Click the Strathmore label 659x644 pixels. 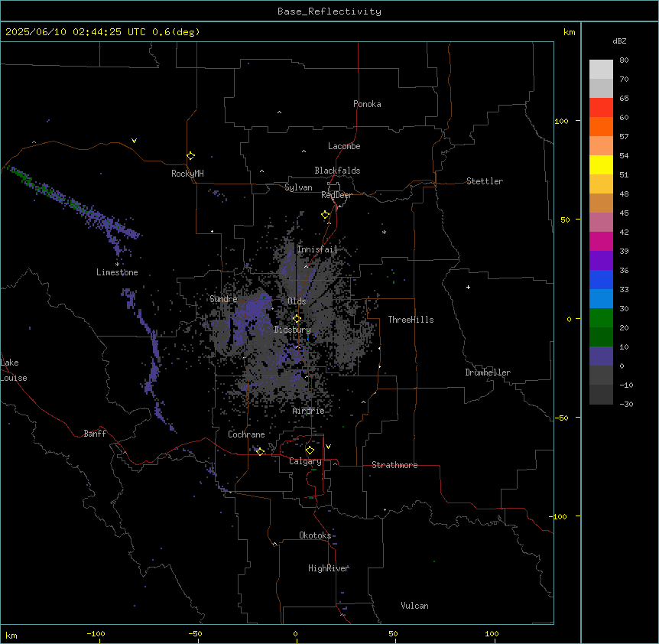tap(394, 465)
